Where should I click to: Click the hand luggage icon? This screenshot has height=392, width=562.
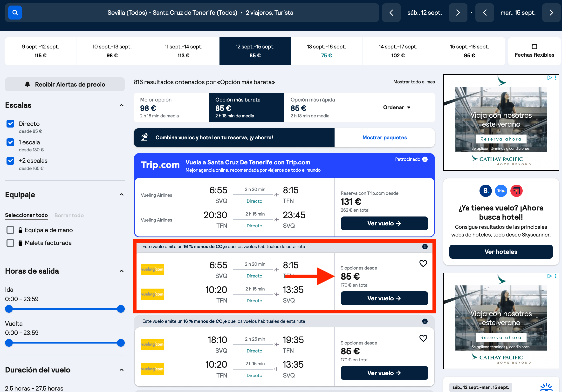21,230
